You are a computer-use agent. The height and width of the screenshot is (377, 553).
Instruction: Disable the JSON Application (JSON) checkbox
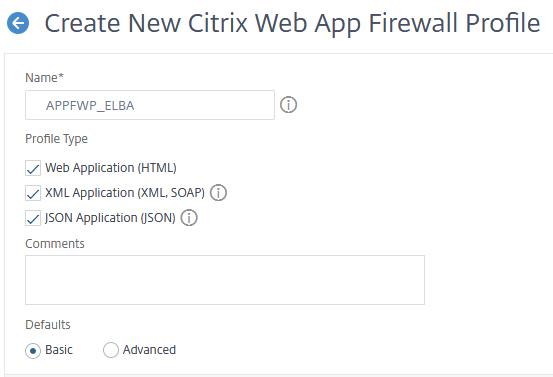coord(33,218)
